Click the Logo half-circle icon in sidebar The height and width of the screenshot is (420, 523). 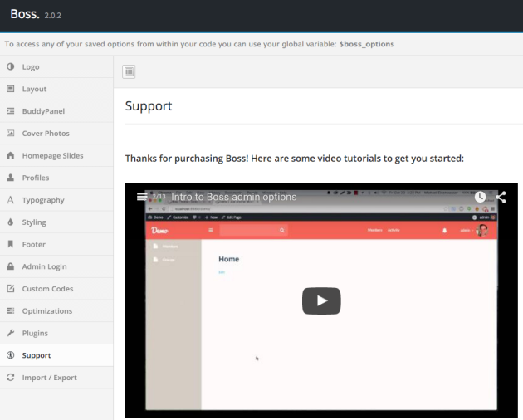tap(11, 66)
